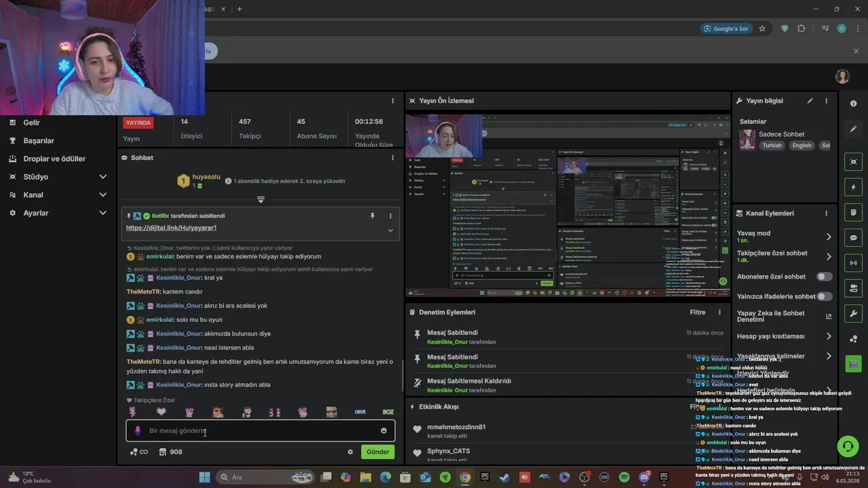Click the chat message input field
Image resolution: width=868 pixels, height=488 pixels.
260,431
